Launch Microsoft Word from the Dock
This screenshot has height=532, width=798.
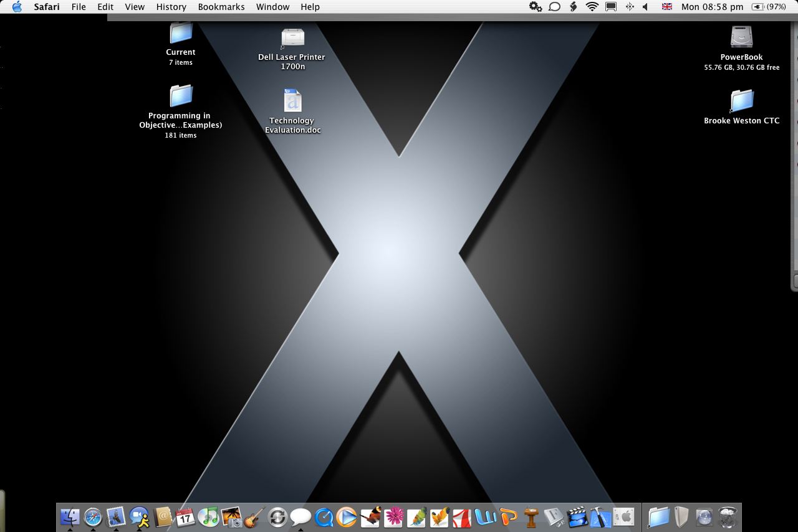[485, 517]
